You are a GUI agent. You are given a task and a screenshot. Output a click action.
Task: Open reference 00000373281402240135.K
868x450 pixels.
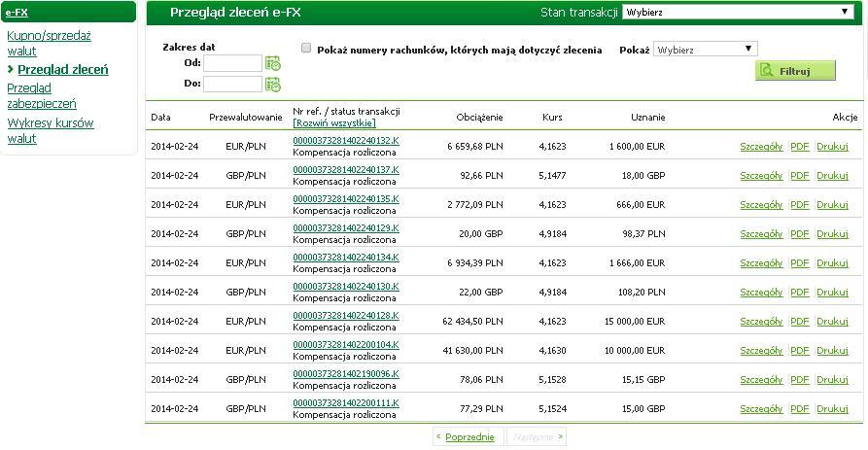point(346,198)
